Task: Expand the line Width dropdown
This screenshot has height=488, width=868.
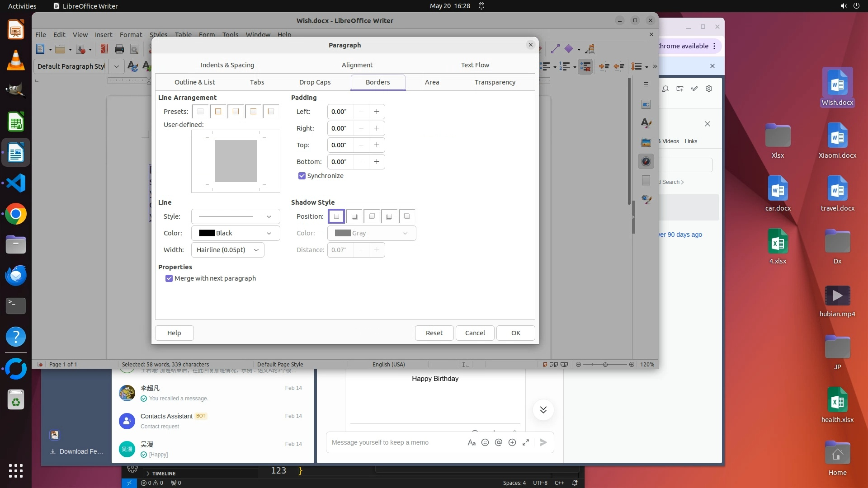Action: (x=227, y=250)
